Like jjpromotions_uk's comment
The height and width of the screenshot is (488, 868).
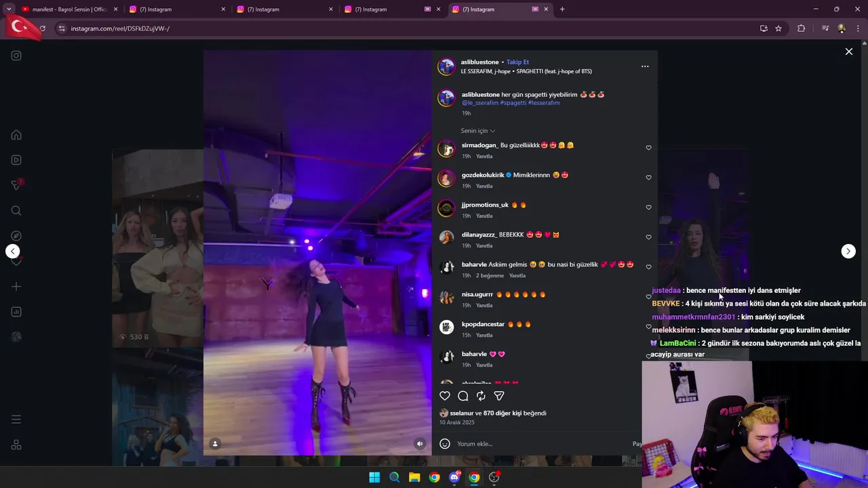[648, 207]
